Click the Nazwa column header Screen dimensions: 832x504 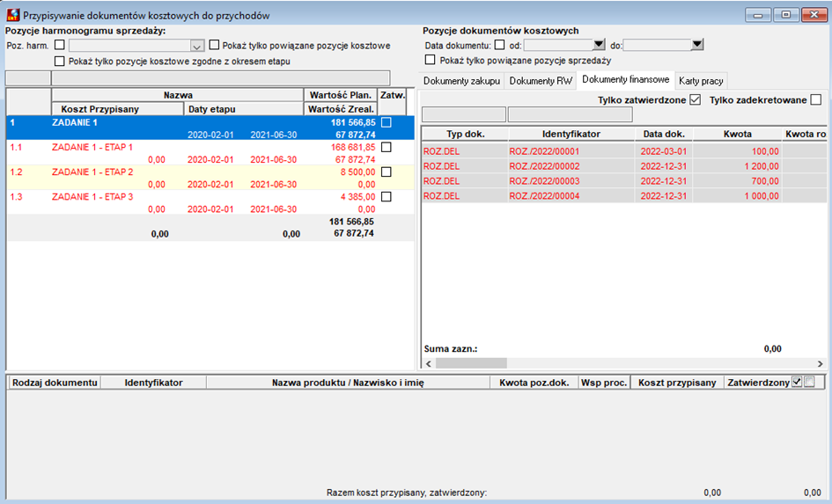click(178, 95)
